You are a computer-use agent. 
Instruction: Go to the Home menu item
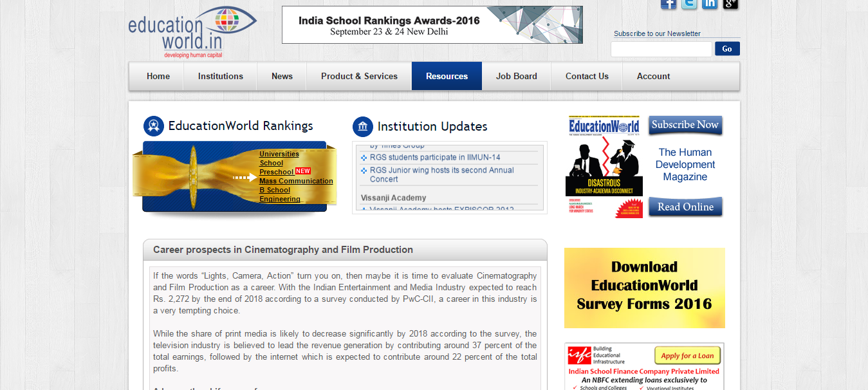click(x=158, y=76)
